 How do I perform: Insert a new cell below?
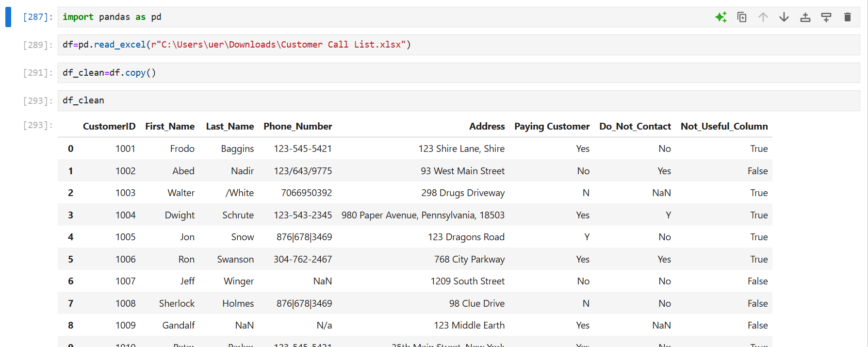[826, 17]
